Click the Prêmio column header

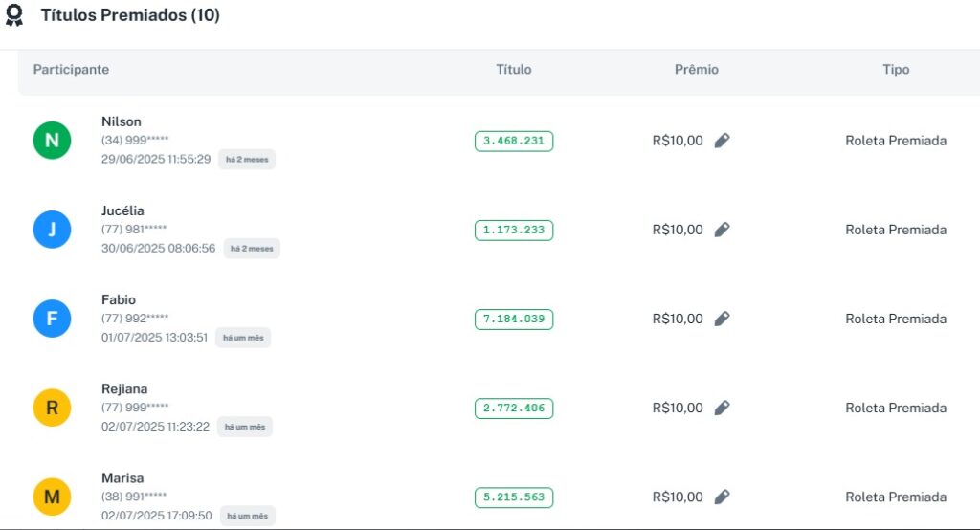point(697,70)
